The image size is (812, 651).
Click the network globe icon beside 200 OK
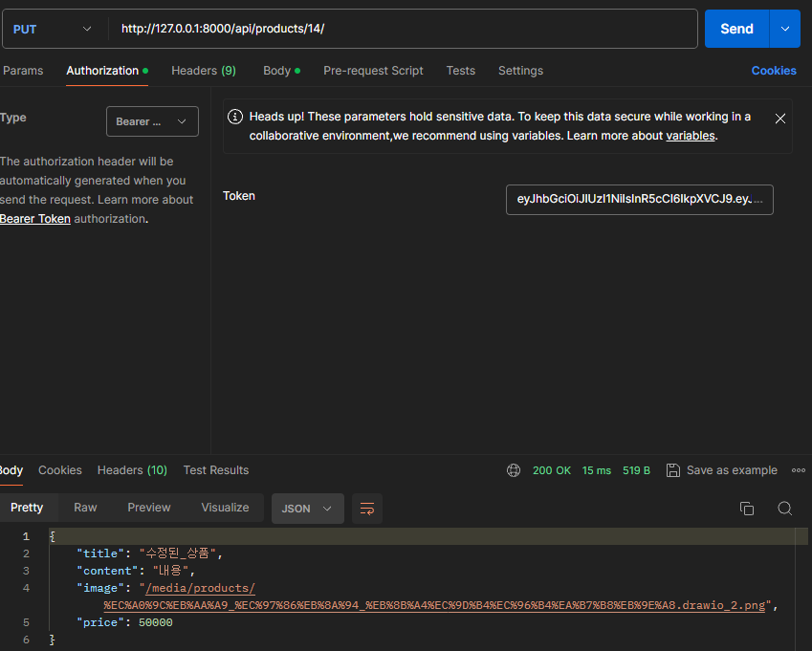(x=514, y=470)
